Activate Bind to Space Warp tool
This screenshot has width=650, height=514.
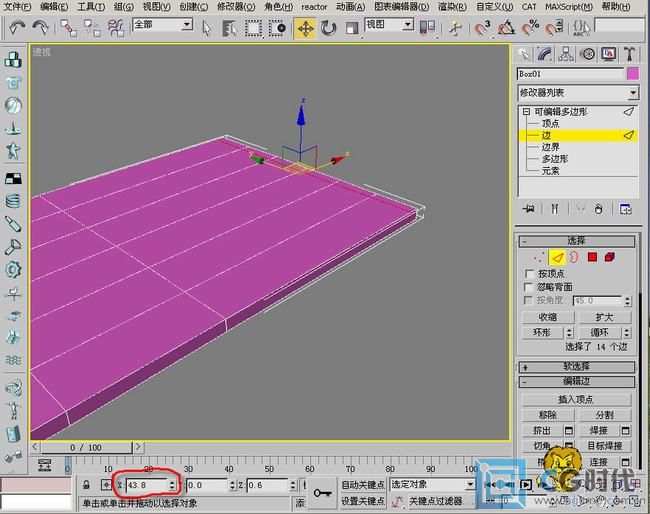[116, 28]
